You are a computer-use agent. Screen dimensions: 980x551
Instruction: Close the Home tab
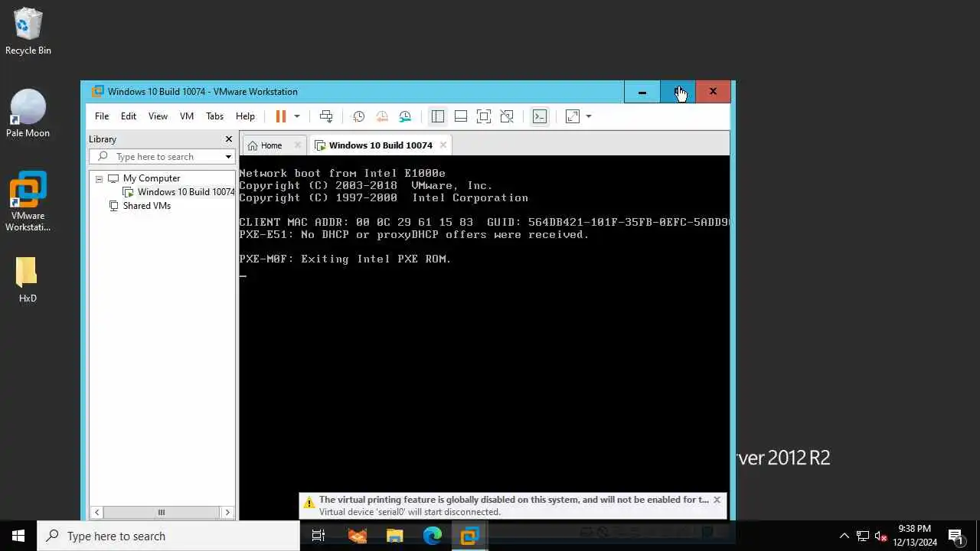(298, 145)
